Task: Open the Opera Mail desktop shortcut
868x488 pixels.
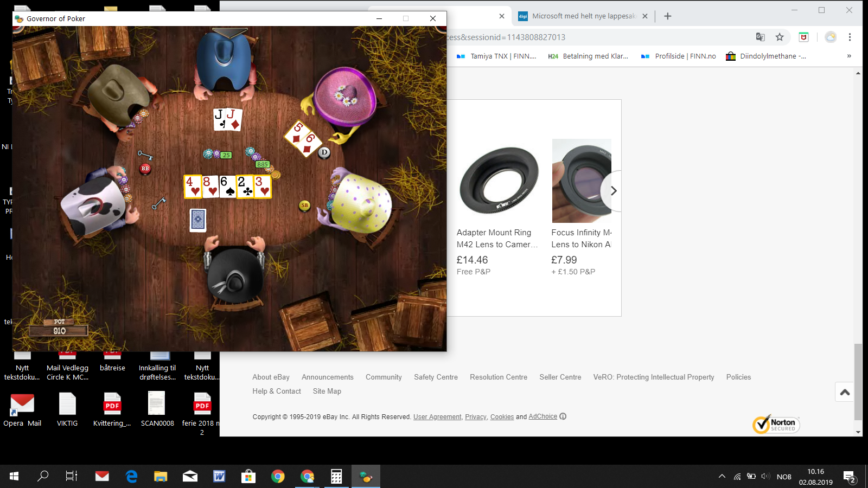Action: (22, 409)
